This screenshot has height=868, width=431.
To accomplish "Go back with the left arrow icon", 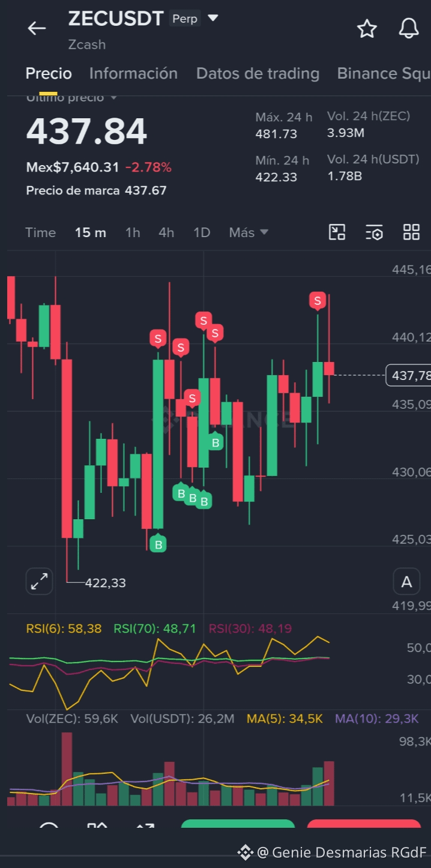I will 37,28.
